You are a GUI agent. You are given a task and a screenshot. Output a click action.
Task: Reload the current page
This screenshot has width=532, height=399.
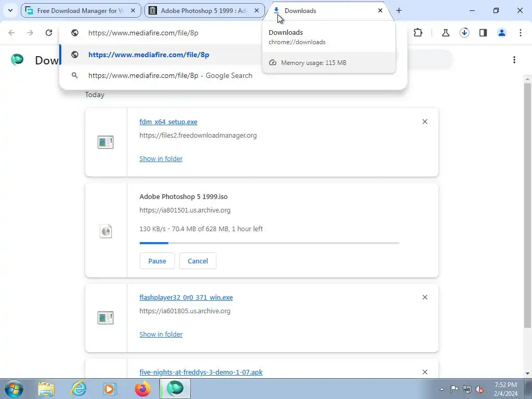(49, 33)
